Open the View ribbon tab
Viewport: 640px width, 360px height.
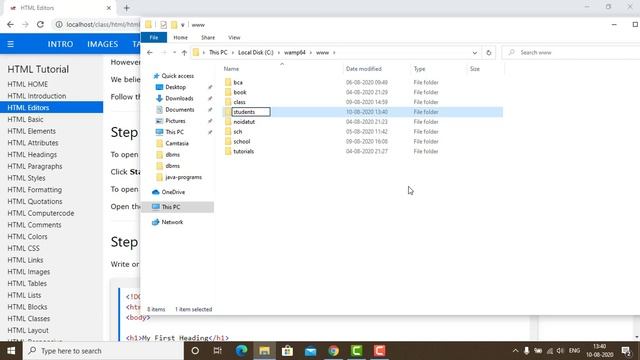(x=234, y=38)
